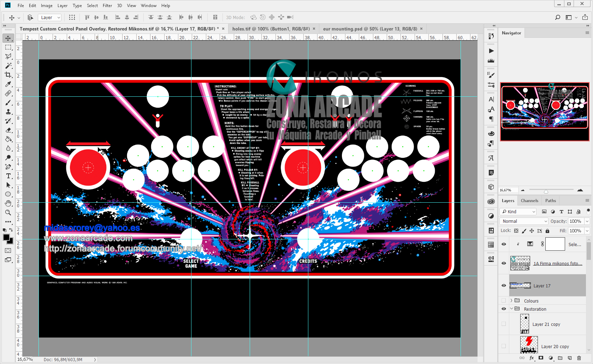The width and height of the screenshot is (593, 364).
Task: Enable visibility of Layer 21 copy
Action: pyautogui.click(x=503, y=324)
